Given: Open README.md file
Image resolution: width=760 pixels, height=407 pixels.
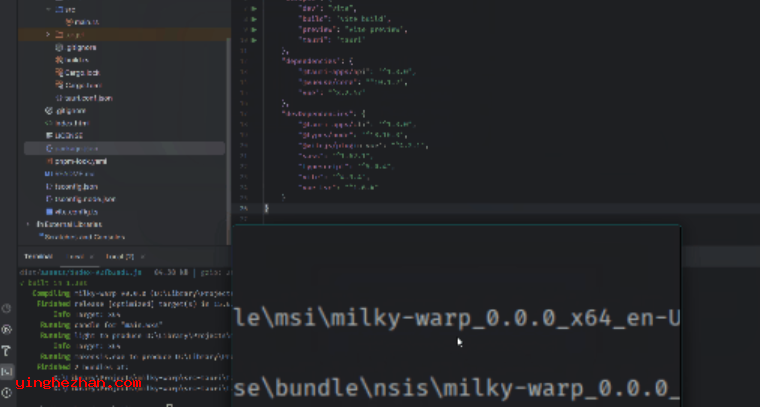Looking at the screenshot, I should point(69,173).
